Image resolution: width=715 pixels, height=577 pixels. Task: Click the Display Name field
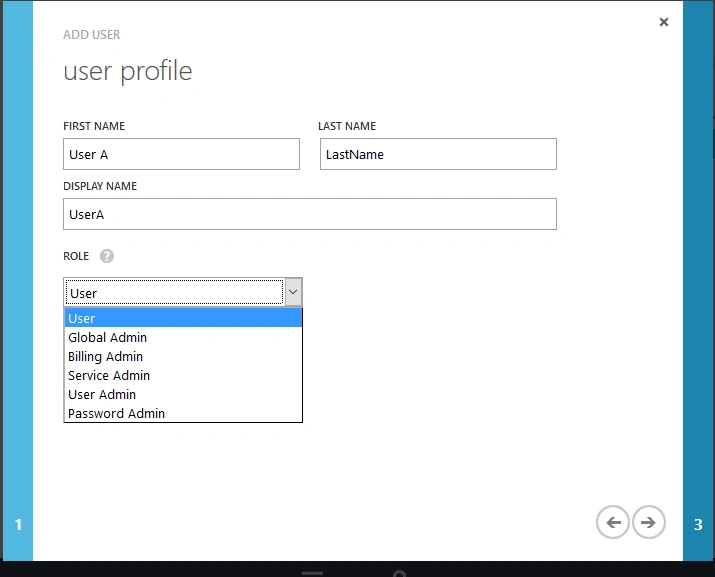tap(310, 214)
